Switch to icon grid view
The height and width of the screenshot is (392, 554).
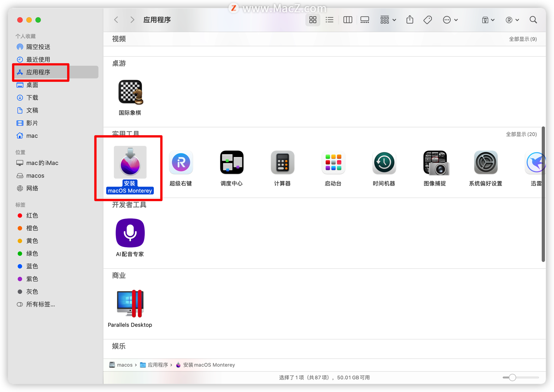(313, 20)
